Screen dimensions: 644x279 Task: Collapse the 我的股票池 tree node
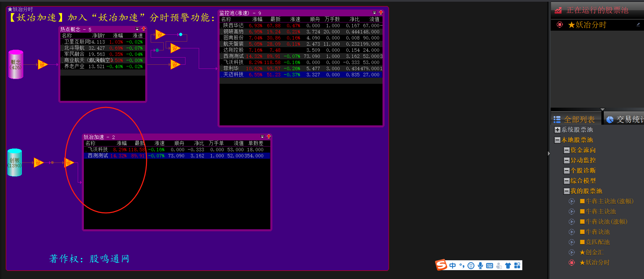(567, 191)
